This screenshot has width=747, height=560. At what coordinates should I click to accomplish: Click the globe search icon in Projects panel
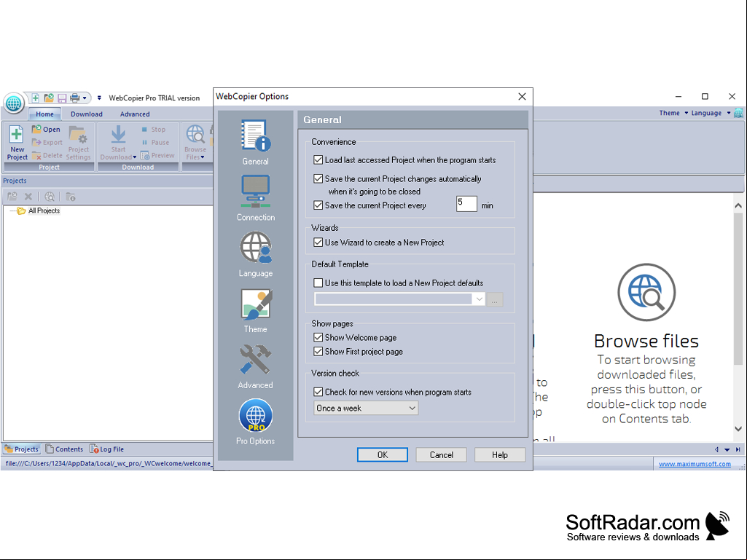tap(50, 196)
